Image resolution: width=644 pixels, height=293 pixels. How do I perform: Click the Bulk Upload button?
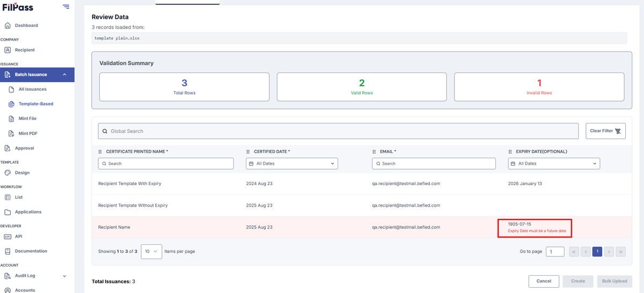pos(614,281)
